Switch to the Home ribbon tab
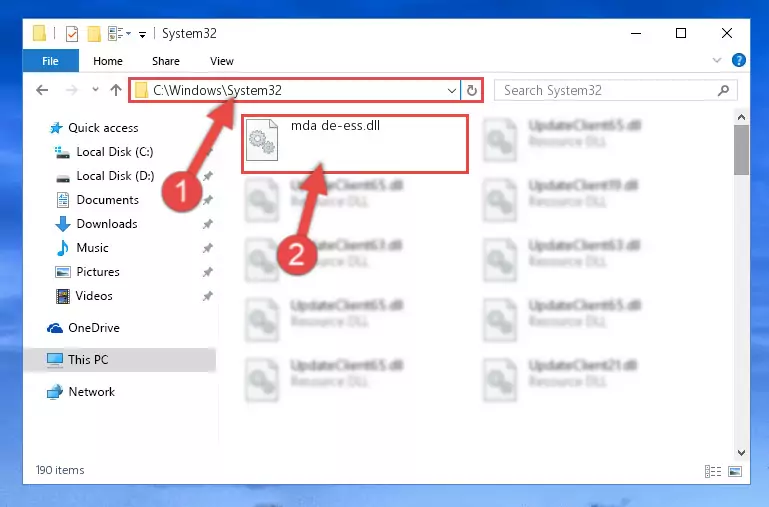This screenshot has width=769, height=507. coord(108,61)
